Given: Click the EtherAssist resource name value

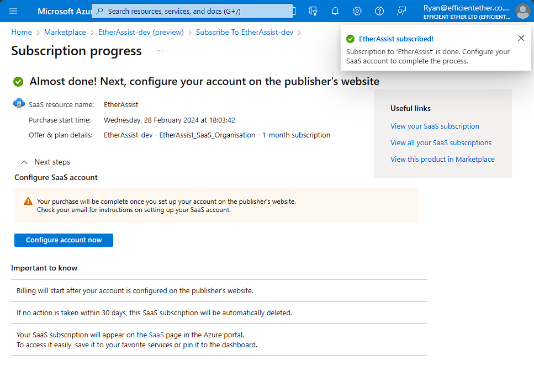Looking at the screenshot, I should (121, 104).
